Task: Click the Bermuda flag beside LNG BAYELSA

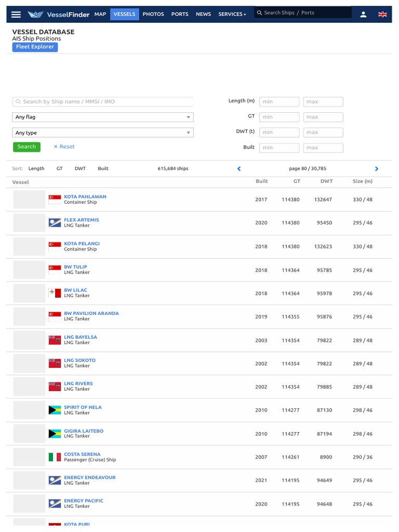Action: (x=55, y=340)
